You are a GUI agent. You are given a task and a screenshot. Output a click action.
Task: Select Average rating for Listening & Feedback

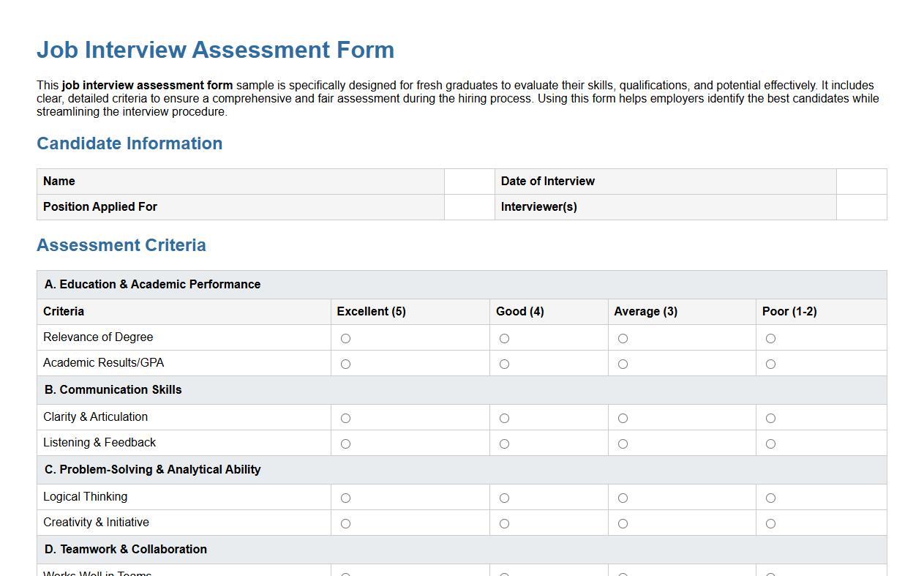coord(623,443)
